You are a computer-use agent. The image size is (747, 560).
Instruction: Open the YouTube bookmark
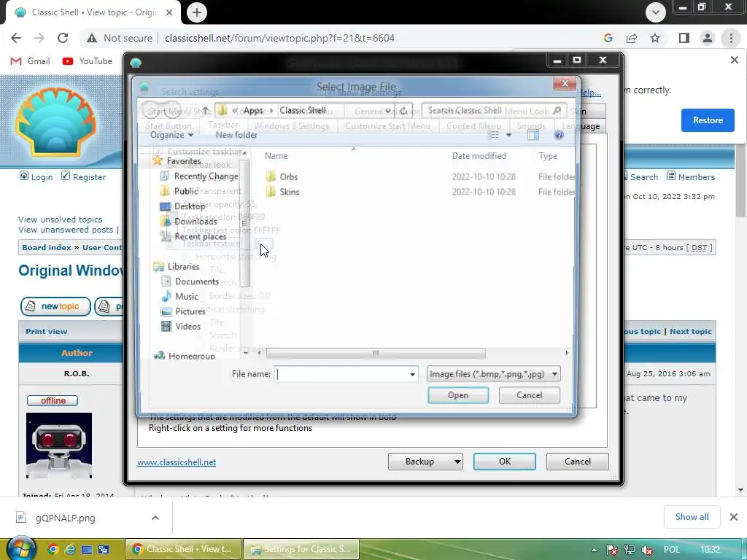88,61
